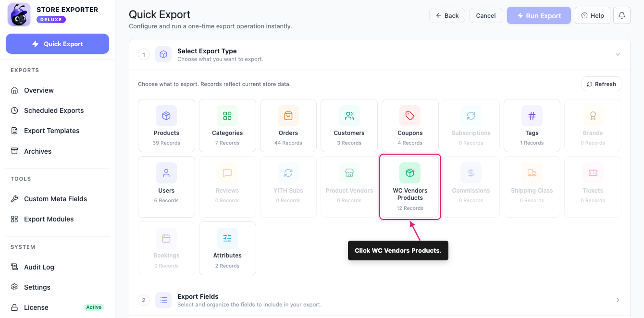The height and width of the screenshot is (318, 644).
Task: Click the Brands award ribbon icon
Action: [x=593, y=116]
